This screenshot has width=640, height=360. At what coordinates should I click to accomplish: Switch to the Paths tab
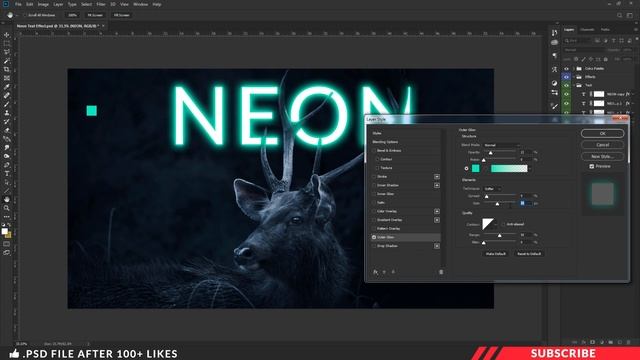(x=605, y=29)
